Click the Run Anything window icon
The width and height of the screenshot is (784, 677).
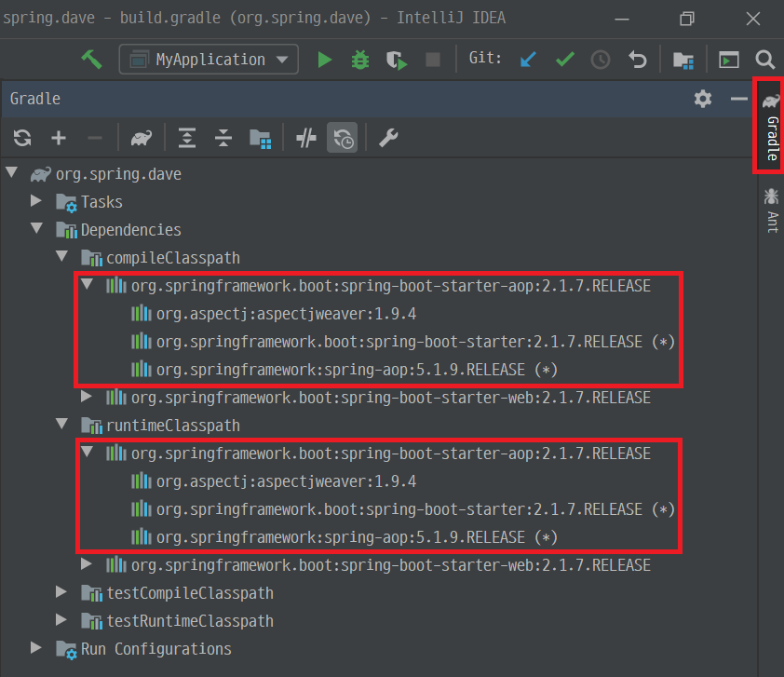pyautogui.click(x=729, y=60)
